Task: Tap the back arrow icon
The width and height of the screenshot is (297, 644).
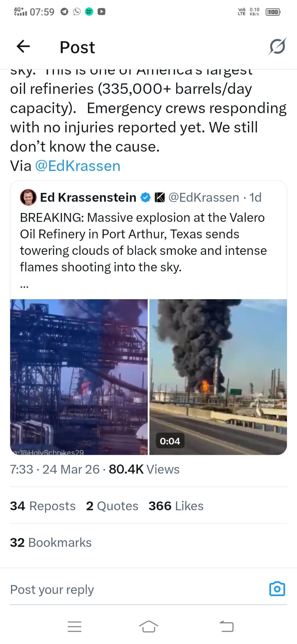Action: (x=23, y=46)
